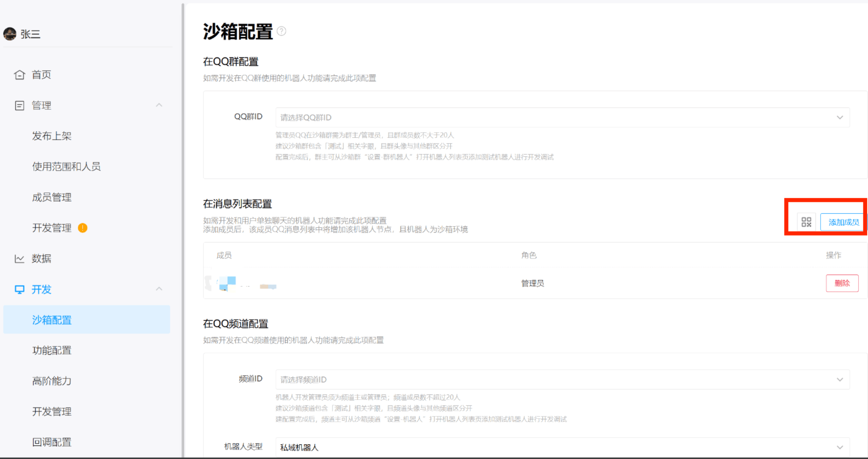Click the 数据 chart icon
The width and height of the screenshot is (868, 459).
pyautogui.click(x=19, y=259)
